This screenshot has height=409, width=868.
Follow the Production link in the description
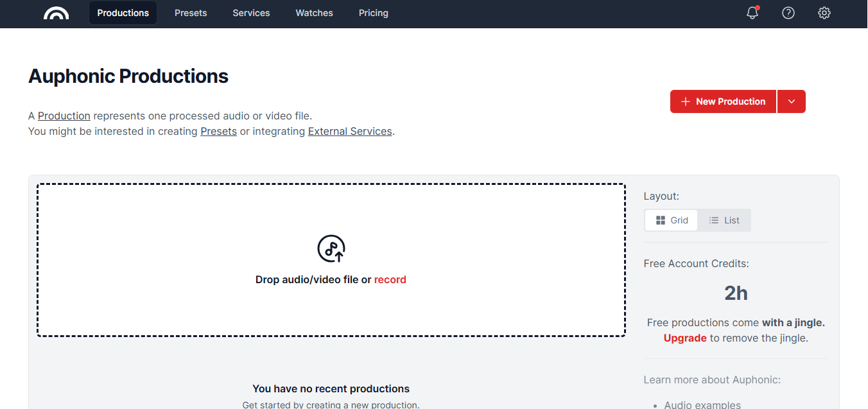pos(64,116)
